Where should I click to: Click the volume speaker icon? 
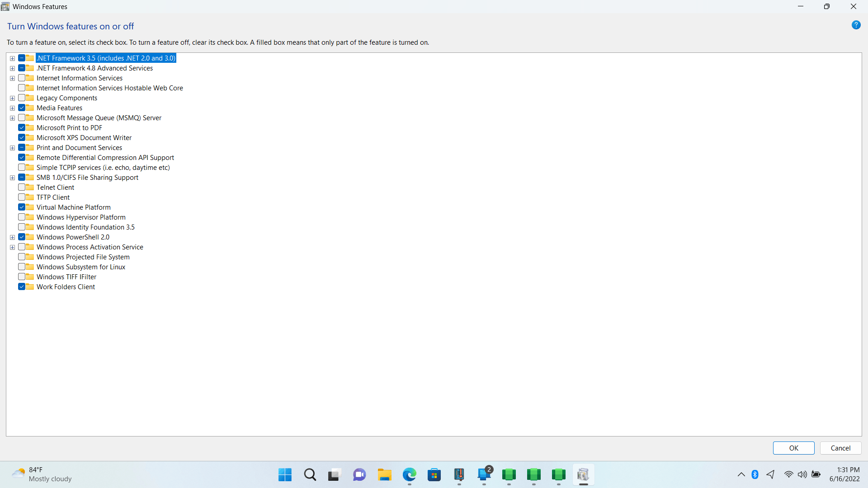click(x=802, y=474)
